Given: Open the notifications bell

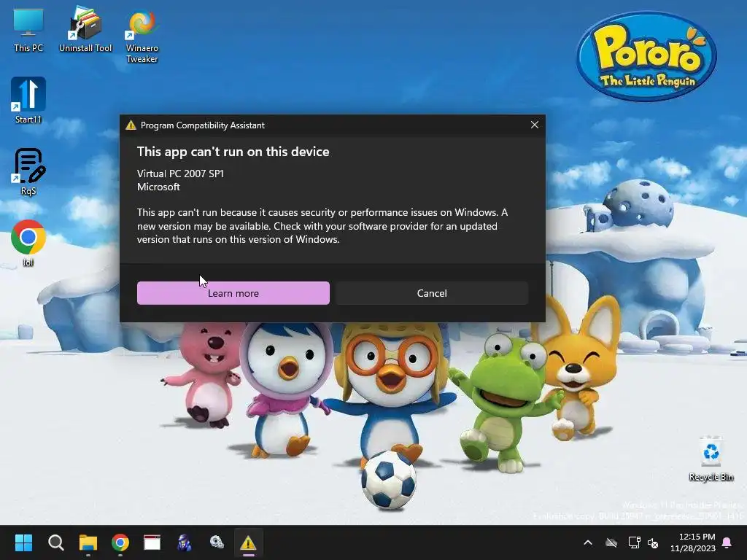Looking at the screenshot, I should pyautogui.click(x=727, y=542).
